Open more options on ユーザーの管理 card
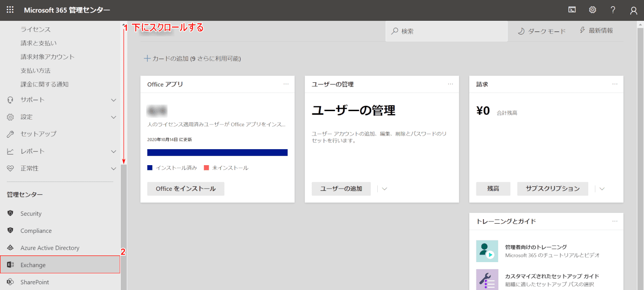644x290 pixels. pyautogui.click(x=451, y=84)
